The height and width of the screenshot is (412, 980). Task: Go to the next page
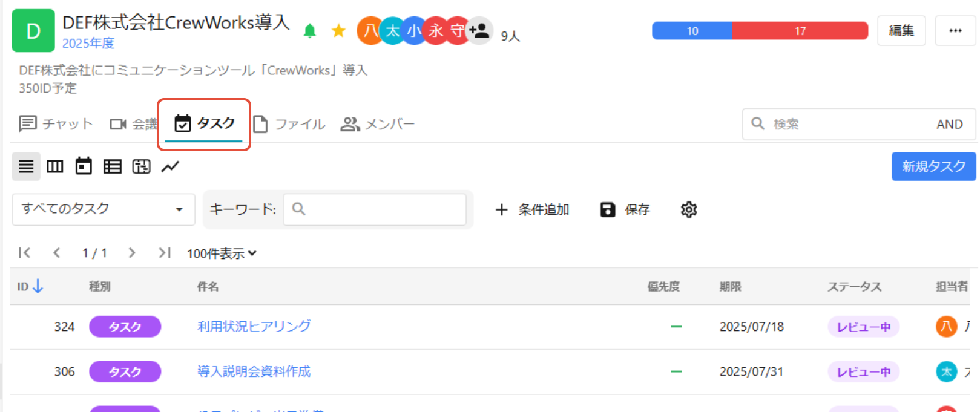(132, 253)
